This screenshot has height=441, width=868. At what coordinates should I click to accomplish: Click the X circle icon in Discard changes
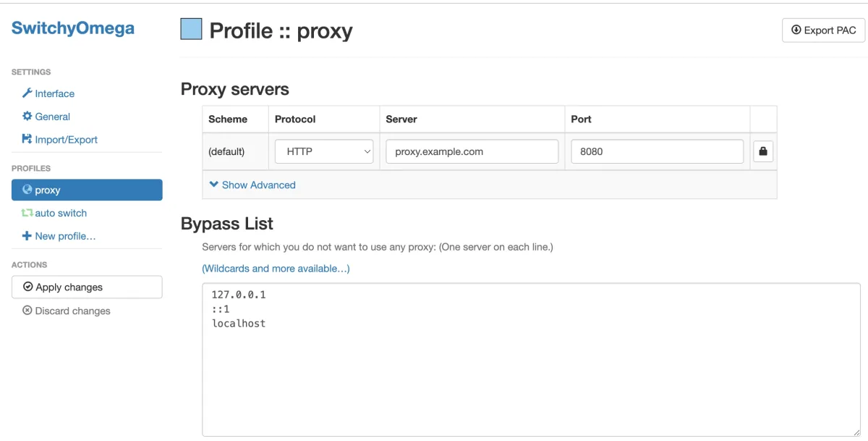[x=27, y=311]
